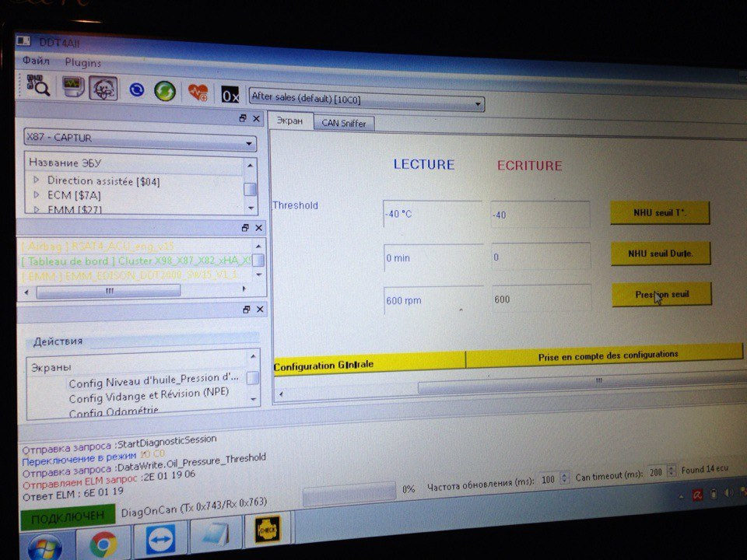Click the NHU seuil Durée button

point(661,254)
